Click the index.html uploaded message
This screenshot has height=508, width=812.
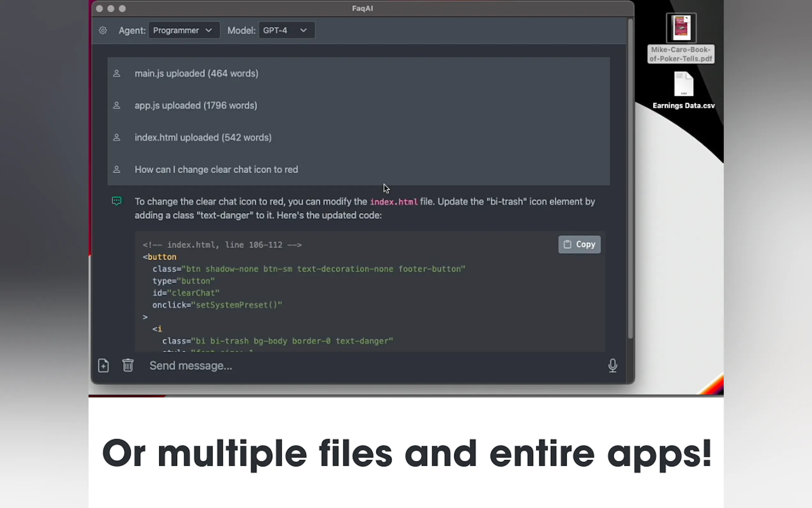click(203, 138)
